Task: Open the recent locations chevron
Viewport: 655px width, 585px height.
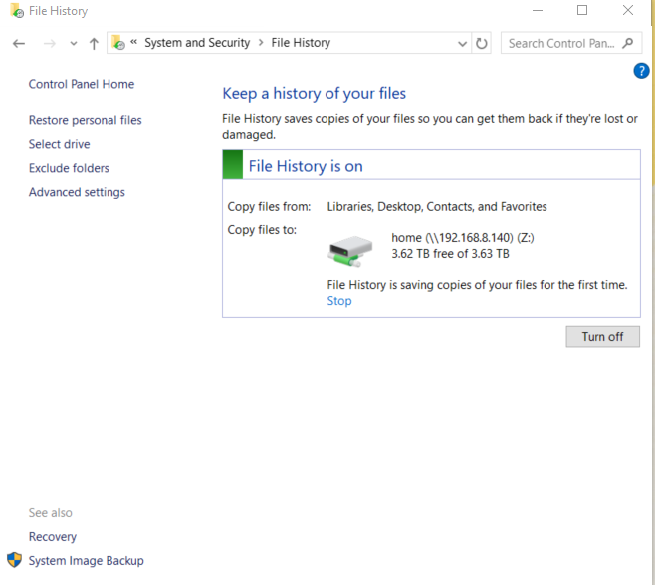Action: click(x=74, y=43)
